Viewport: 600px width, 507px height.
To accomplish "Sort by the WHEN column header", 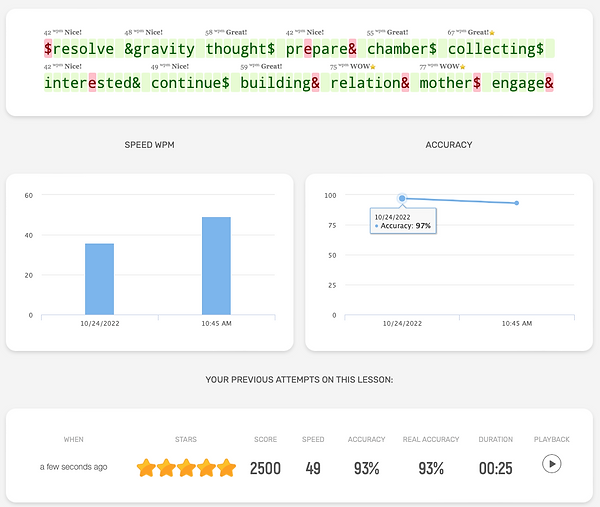I will (x=74, y=439).
